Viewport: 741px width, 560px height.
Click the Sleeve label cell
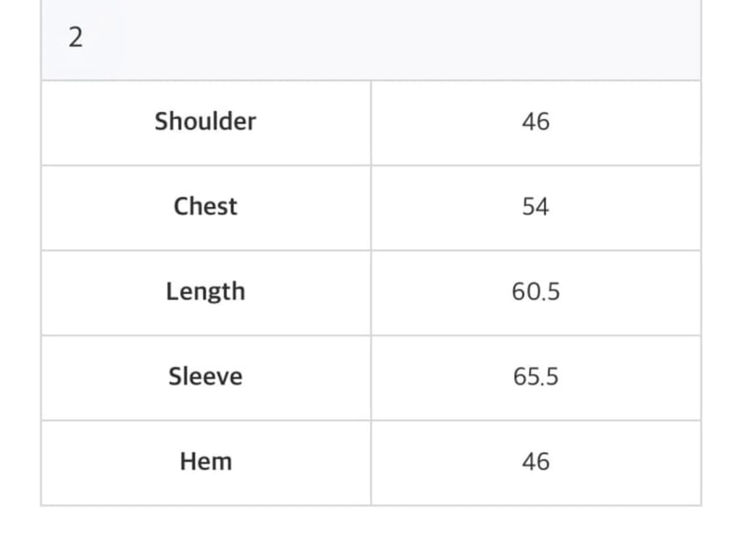tap(205, 377)
